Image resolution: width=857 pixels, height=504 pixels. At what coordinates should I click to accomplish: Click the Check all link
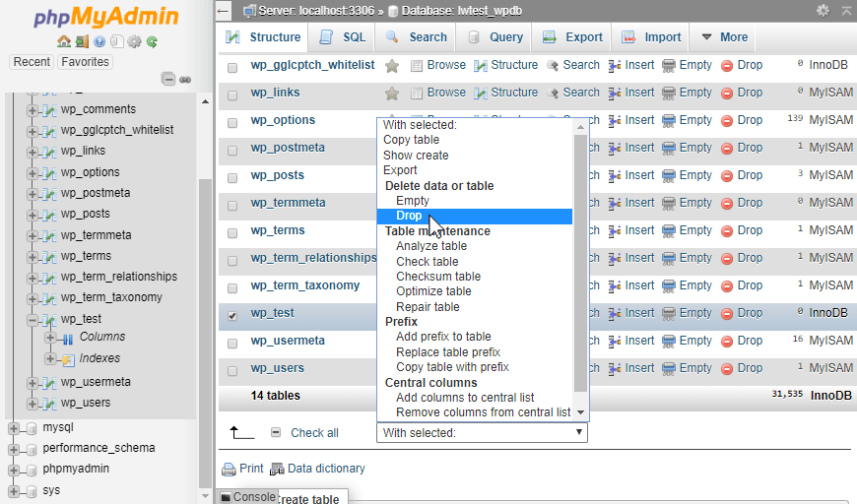point(314,433)
